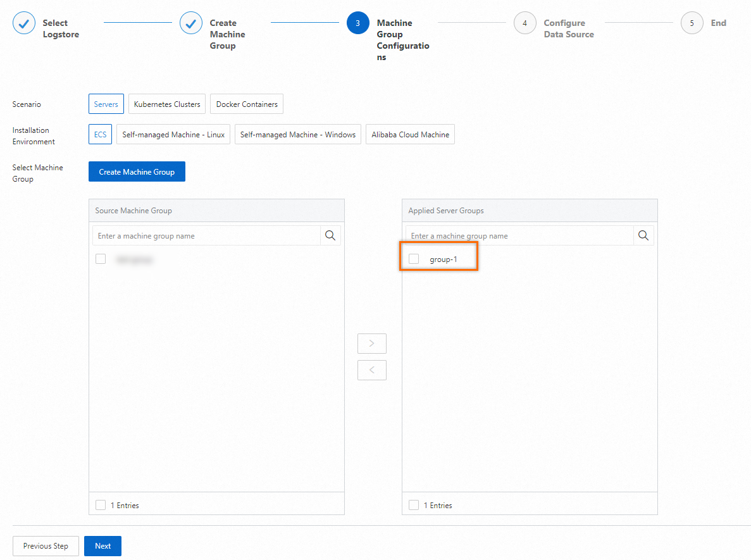Check the blurred source machine group checkbox
The width and height of the screenshot is (751, 560).
tap(101, 259)
